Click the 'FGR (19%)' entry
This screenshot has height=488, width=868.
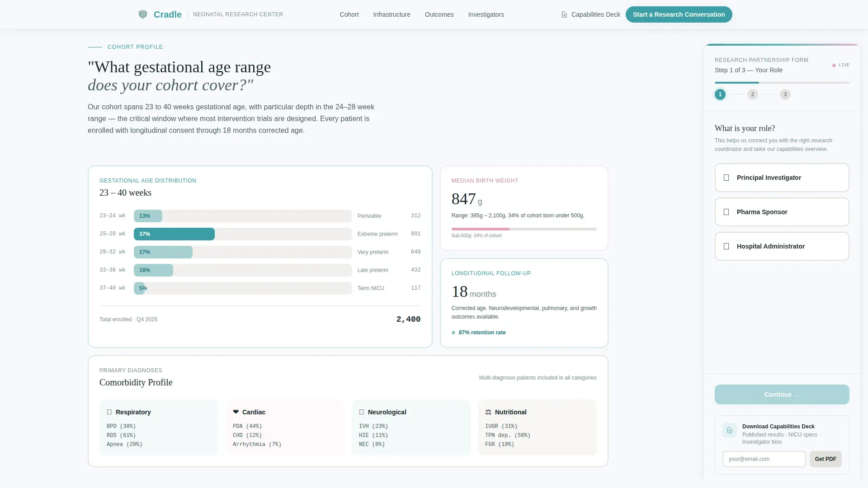(x=500, y=444)
